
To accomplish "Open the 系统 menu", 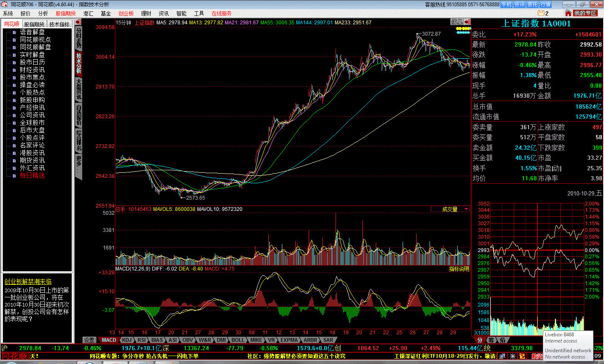I will point(8,13).
